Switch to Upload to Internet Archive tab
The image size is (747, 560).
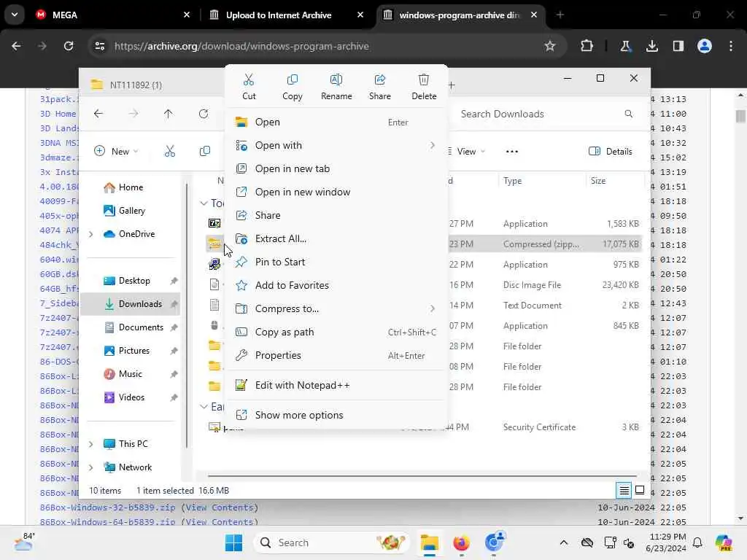tap(286, 15)
